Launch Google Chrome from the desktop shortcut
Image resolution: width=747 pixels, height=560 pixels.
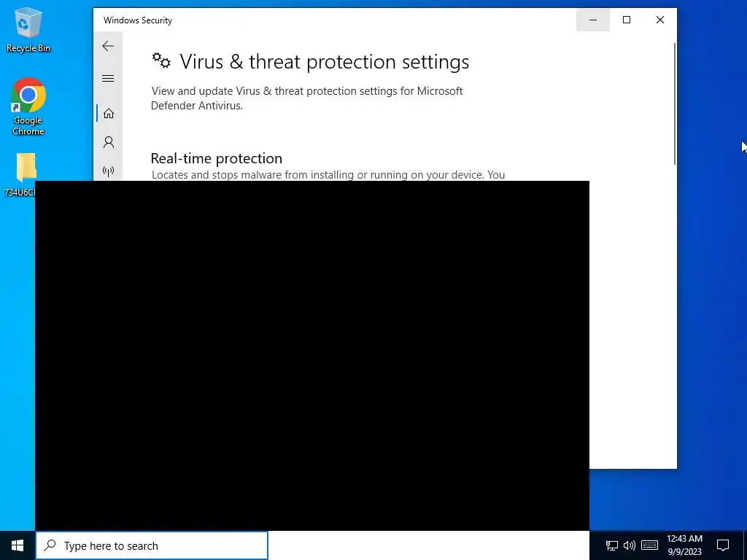pyautogui.click(x=28, y=106)
